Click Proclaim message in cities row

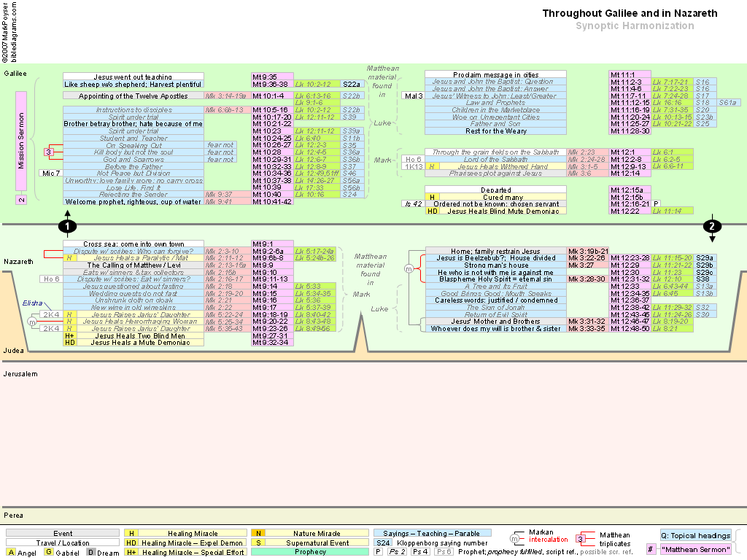(x=495, y=75)
